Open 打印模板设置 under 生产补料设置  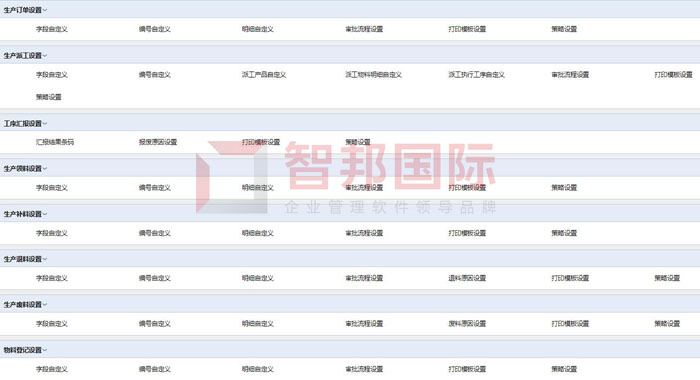tap(467, 233)
